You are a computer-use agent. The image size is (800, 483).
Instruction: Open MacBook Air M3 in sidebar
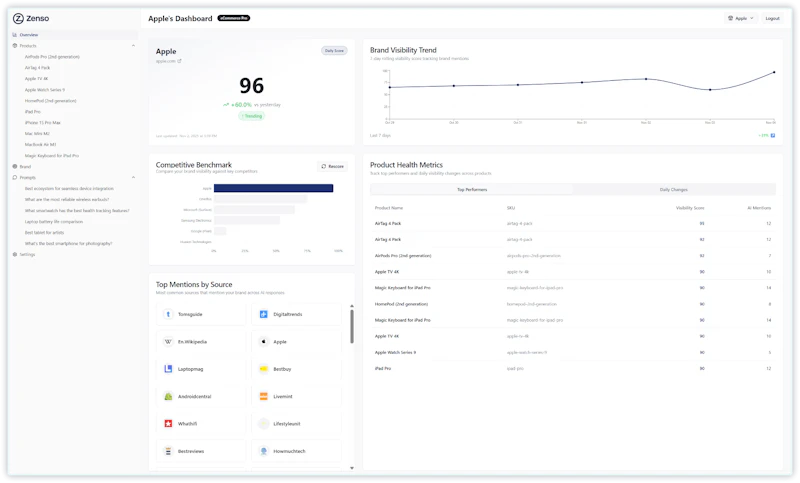[40, 145]
